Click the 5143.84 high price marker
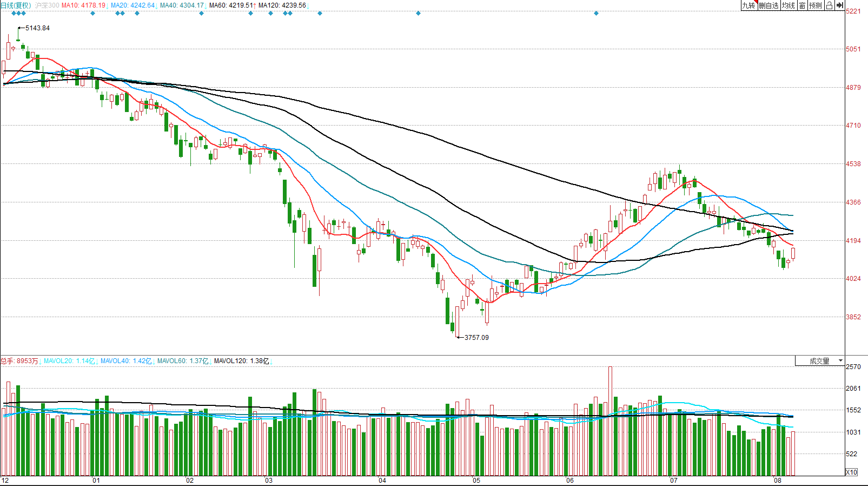The image size is (868, 486). (37, 28)
